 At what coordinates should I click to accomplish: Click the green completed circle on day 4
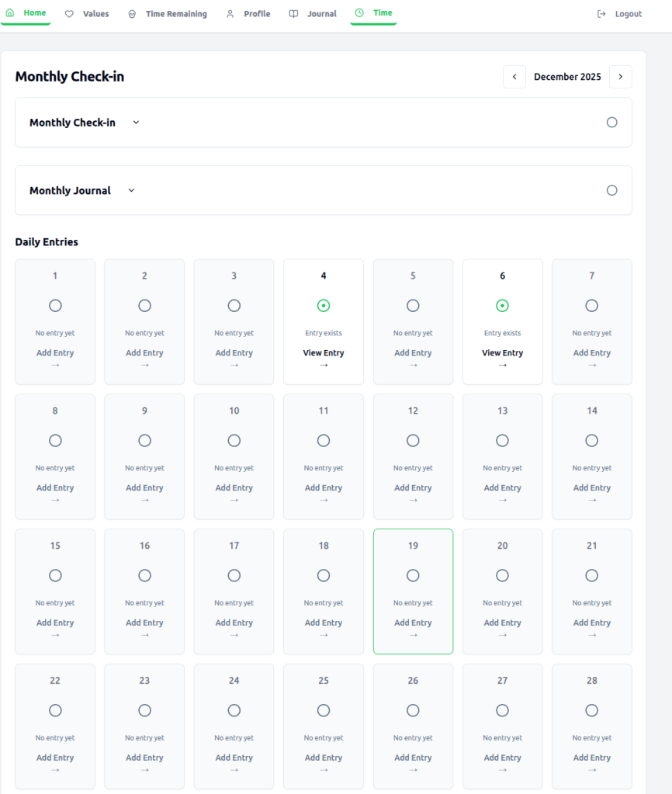(324, 306)
